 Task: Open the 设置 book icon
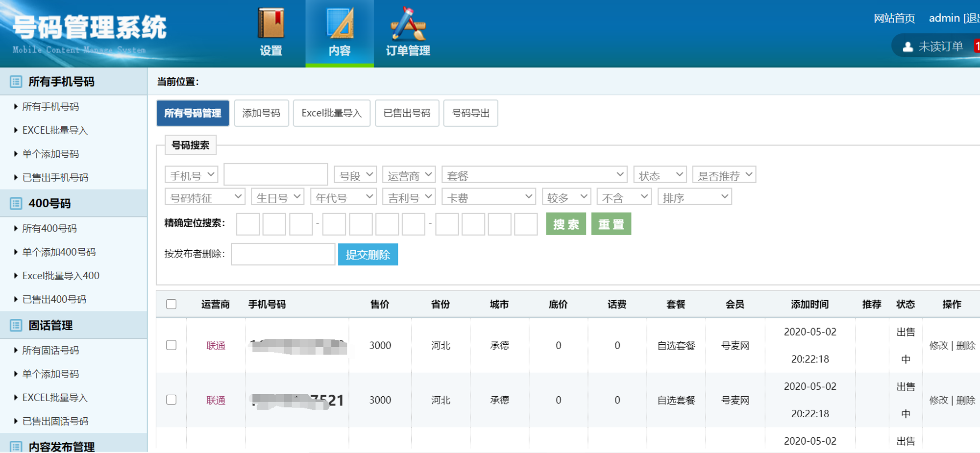click(271, 23)
